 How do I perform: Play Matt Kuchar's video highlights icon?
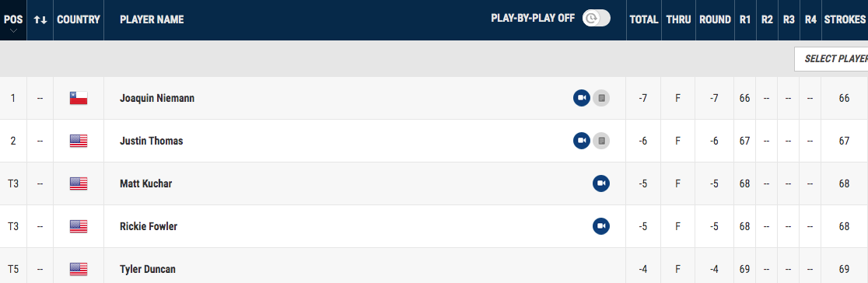tap(601, 183)
